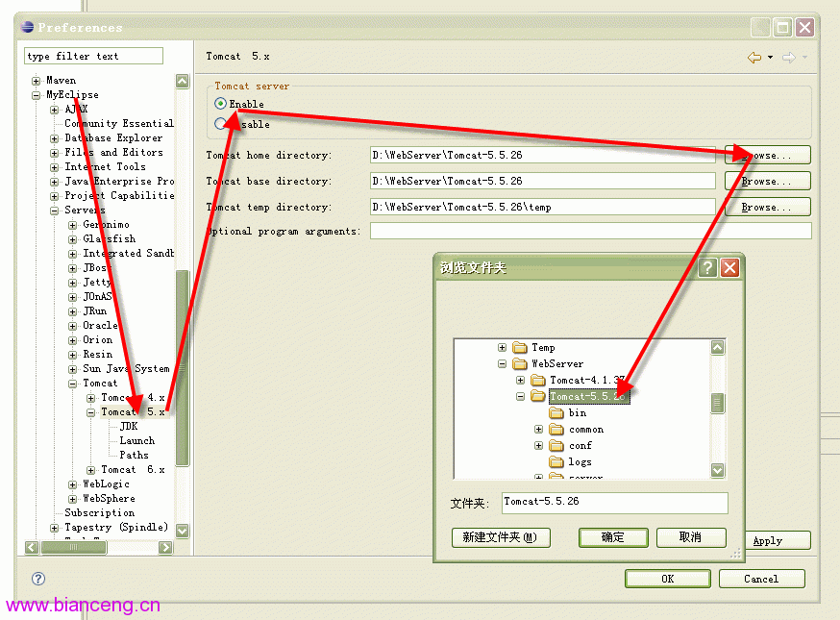Click the Optional program arguments field

point(590,231)
